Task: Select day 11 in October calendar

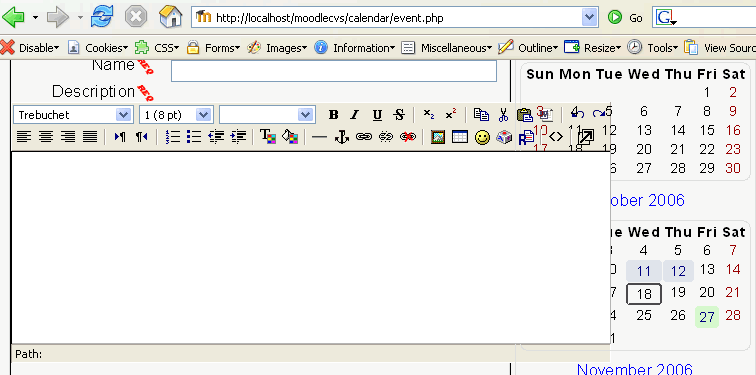Action: click(644, 271)
